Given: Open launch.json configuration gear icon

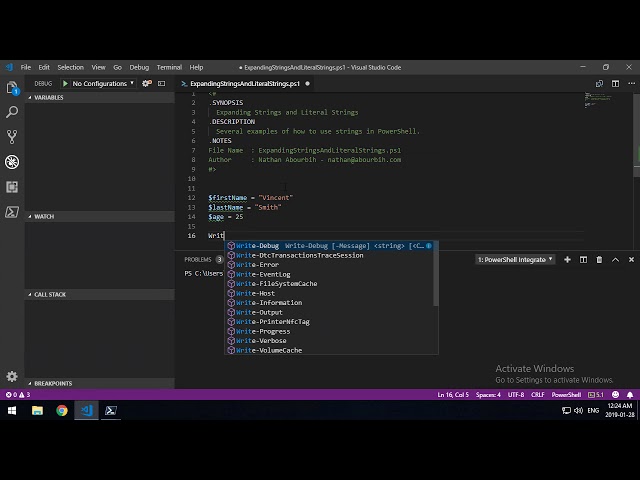Looking at the screenshot, I should point(147,83).
